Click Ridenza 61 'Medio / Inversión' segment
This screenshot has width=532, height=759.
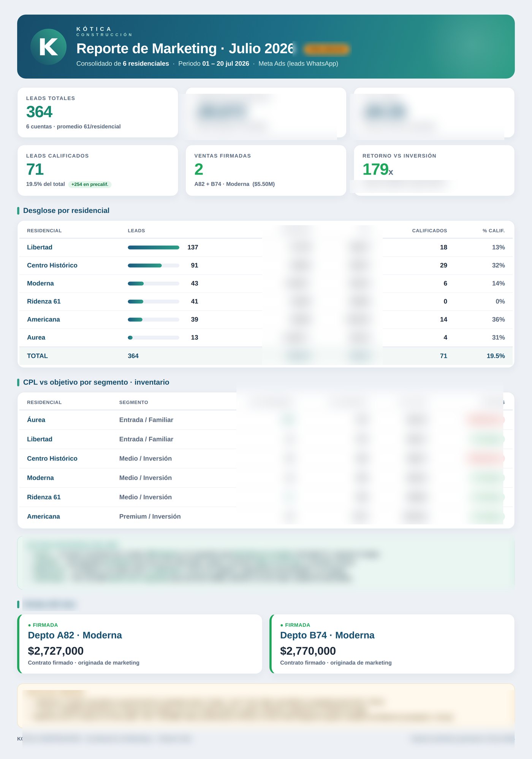pos(146,497)
